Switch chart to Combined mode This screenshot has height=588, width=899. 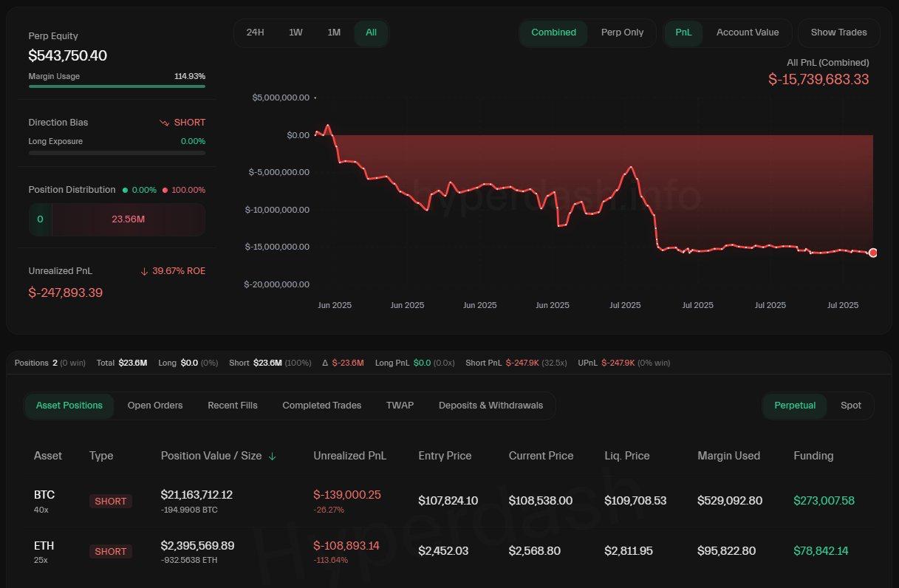[553, 33]
